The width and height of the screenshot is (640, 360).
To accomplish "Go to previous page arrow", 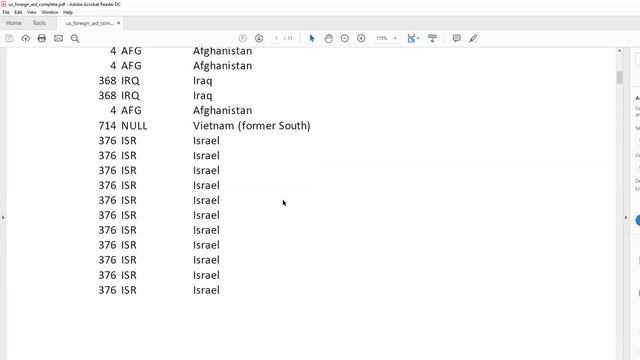I will 242,38.
